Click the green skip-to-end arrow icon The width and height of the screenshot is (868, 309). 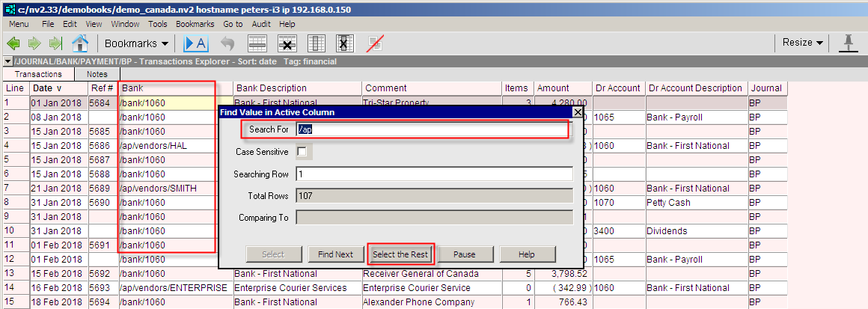[x=55, y=43]
